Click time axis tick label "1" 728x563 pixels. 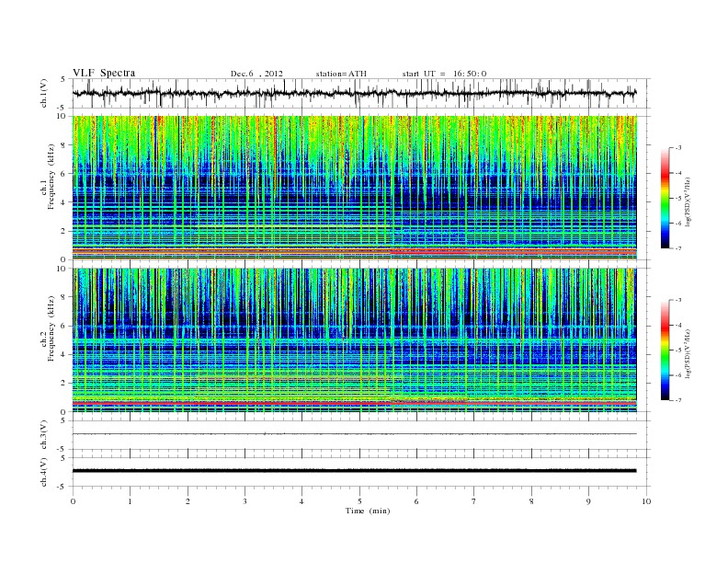point(130,501)
